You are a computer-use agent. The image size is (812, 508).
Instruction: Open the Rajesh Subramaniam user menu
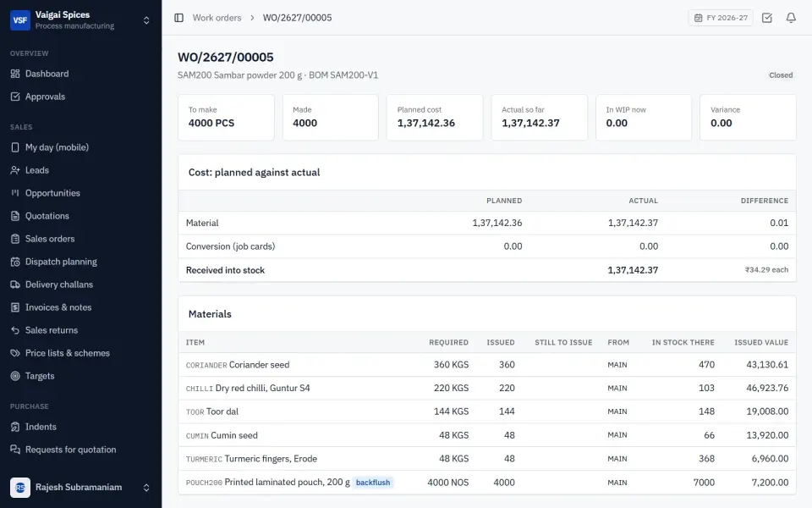coord(81,488)
